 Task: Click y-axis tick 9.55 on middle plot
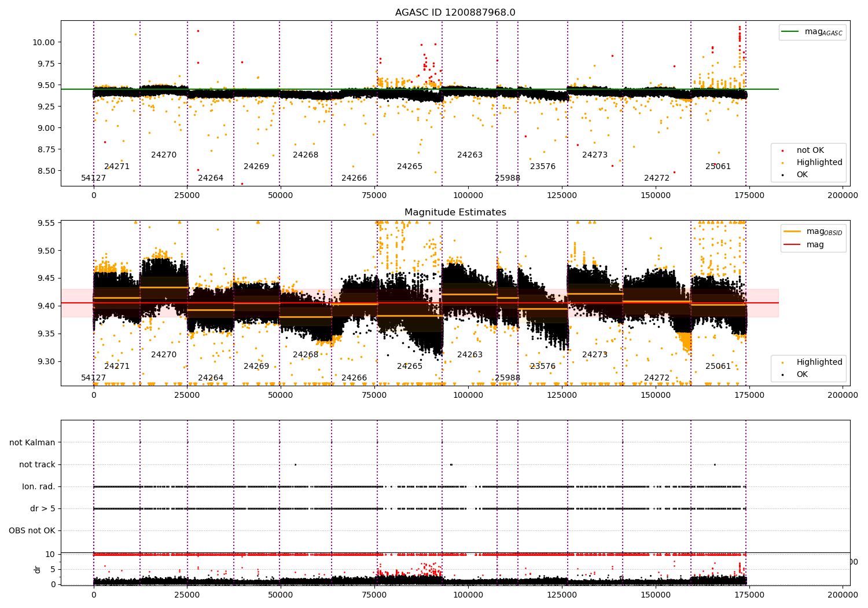click(x=46, y=223)
